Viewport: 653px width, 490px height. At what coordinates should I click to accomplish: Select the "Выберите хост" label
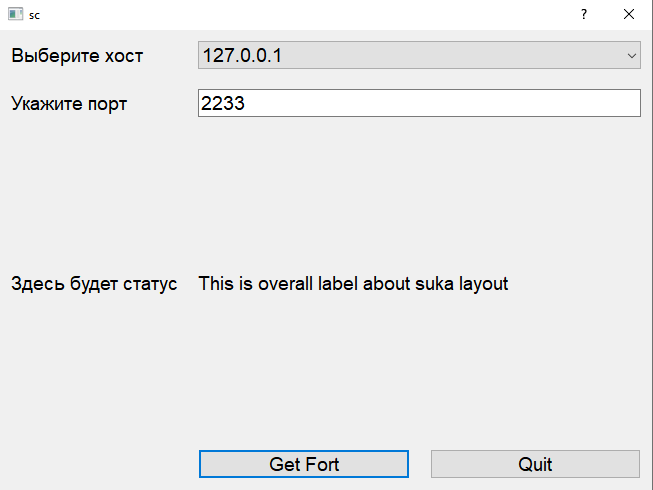coord(77,56)
